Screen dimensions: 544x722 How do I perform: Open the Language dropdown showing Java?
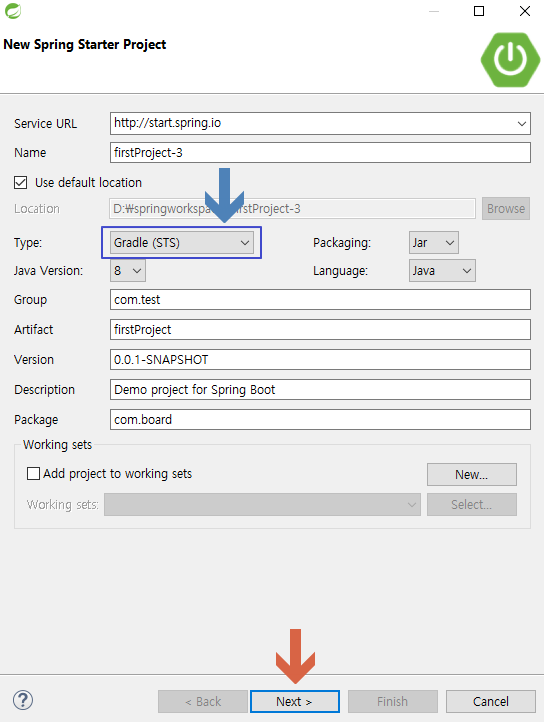[x=442, y=271]
